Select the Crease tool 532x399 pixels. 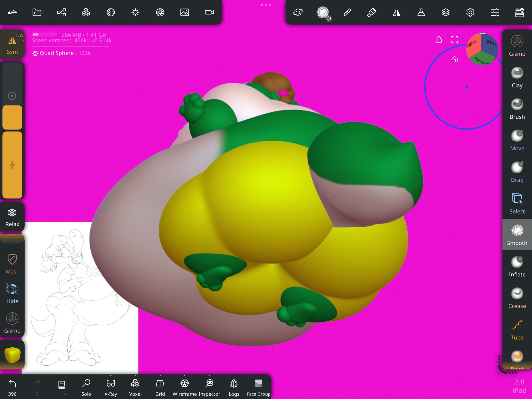point(517,298)
